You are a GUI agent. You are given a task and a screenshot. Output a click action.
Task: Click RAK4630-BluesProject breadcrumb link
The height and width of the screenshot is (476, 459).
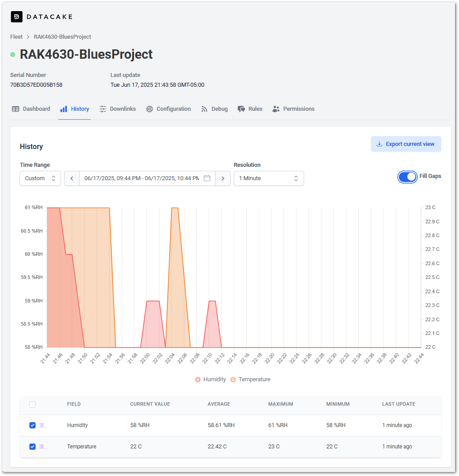pos(62,37)
